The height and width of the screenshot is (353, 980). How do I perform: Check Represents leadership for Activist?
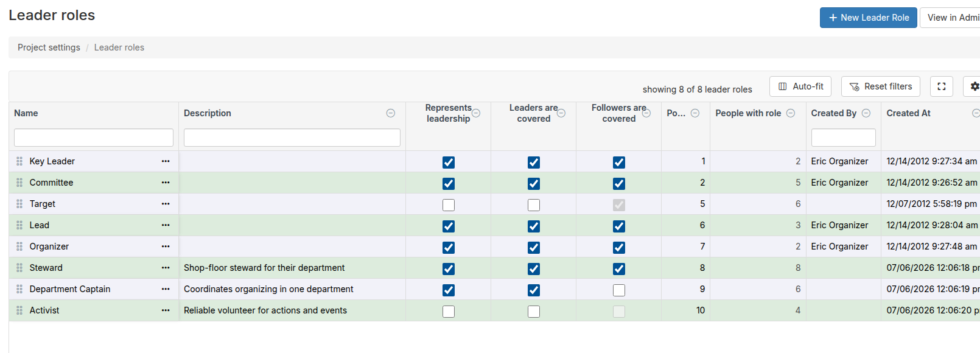click(x=449, y=312)
